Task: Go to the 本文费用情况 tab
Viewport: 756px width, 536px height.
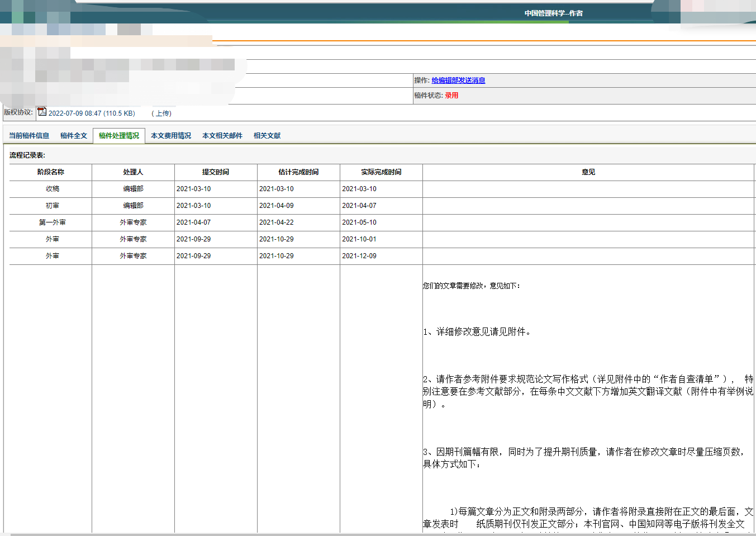Action: [x=171, y=136]
